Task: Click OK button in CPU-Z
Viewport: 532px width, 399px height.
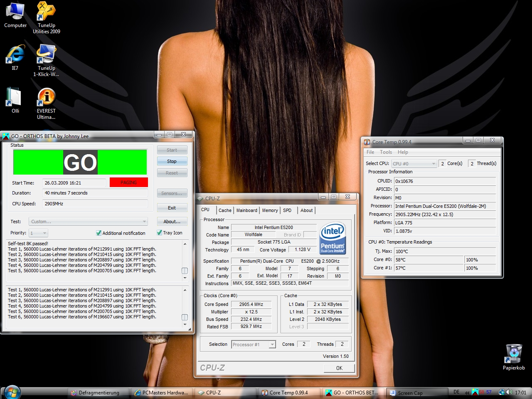Action: (x=339, y=368)
